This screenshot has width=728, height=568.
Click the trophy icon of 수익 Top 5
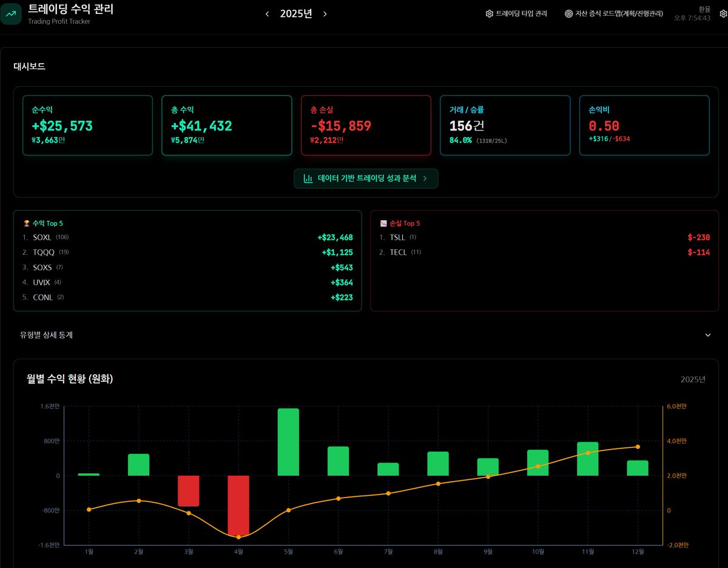click(x=26, y=223)
